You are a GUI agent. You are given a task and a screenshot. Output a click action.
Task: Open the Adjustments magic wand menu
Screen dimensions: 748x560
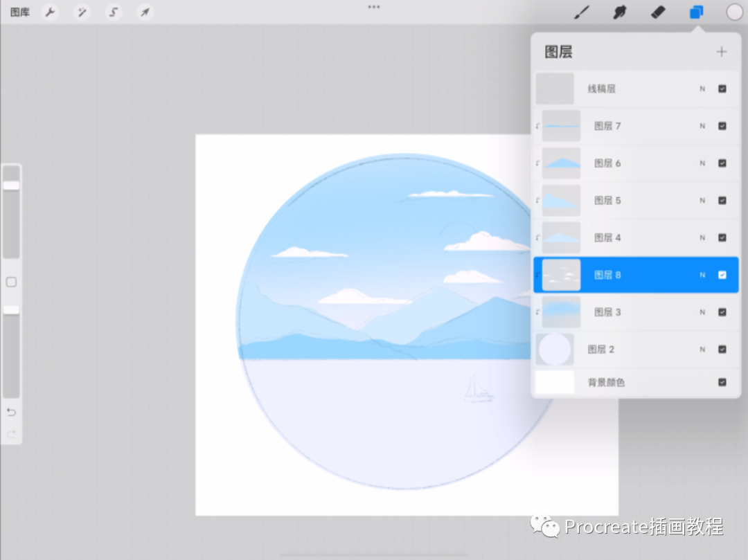tap(82, 12)
